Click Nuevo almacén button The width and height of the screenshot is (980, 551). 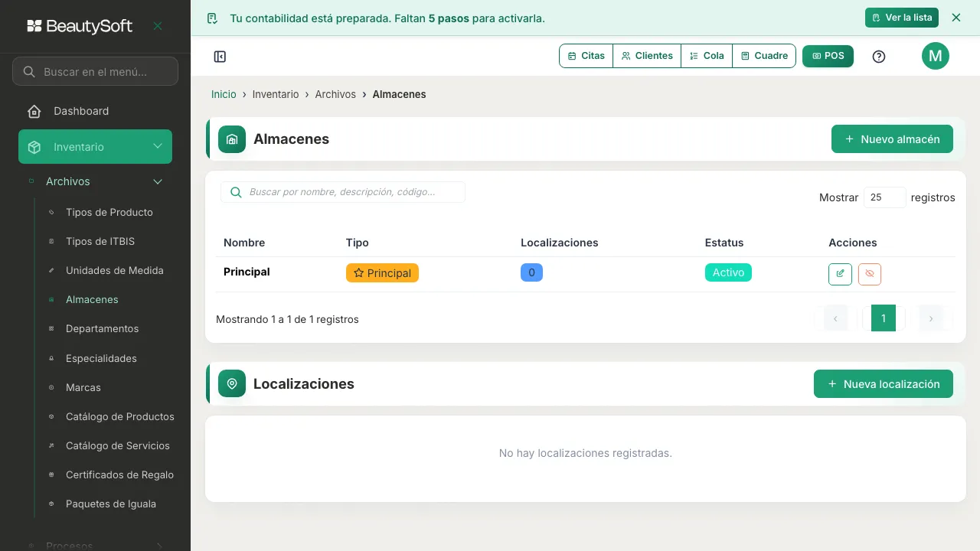pyautogui.click(x=892, y=139)
